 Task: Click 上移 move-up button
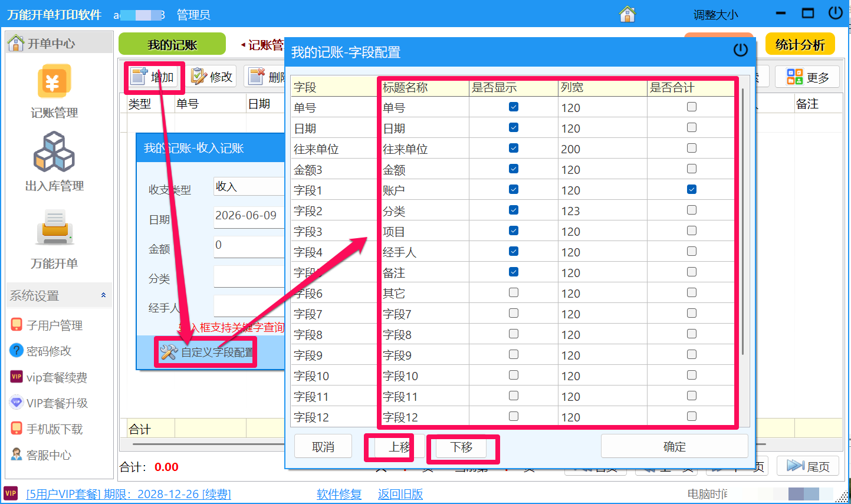[x=399, y=447]
